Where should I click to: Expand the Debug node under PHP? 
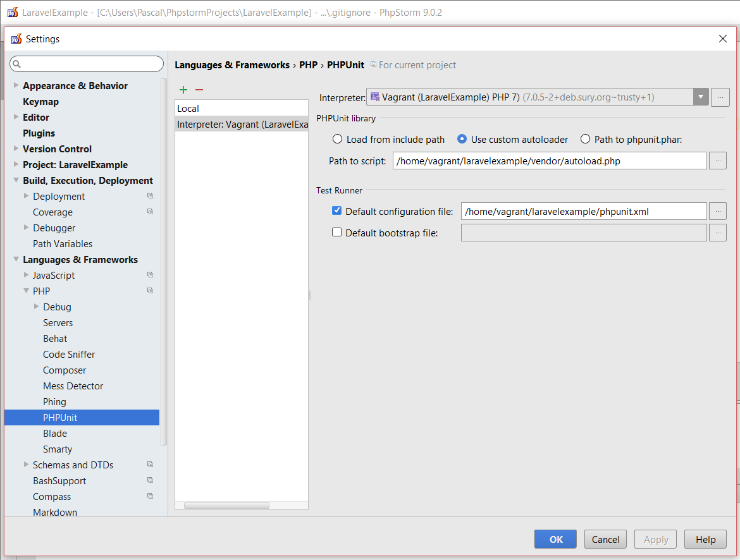37,307
